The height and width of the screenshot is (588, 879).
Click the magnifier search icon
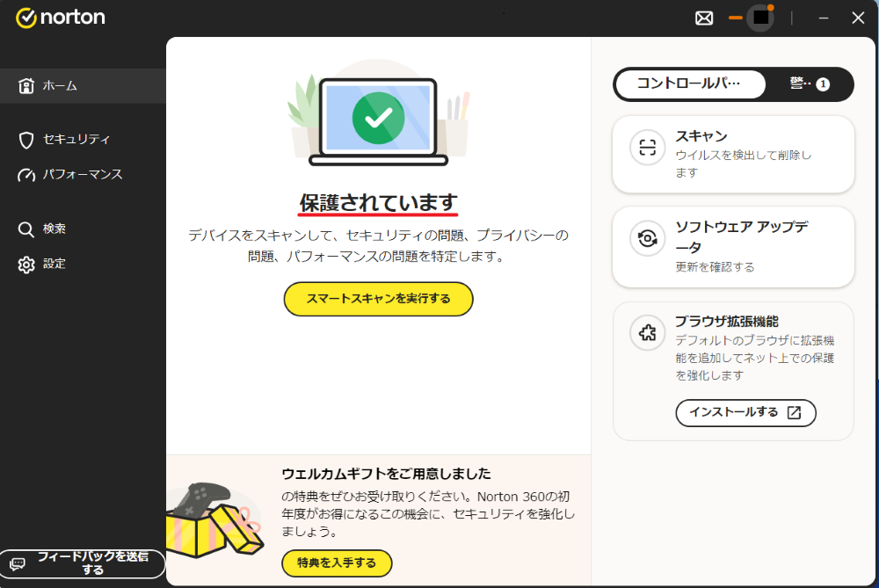(25, 229)
